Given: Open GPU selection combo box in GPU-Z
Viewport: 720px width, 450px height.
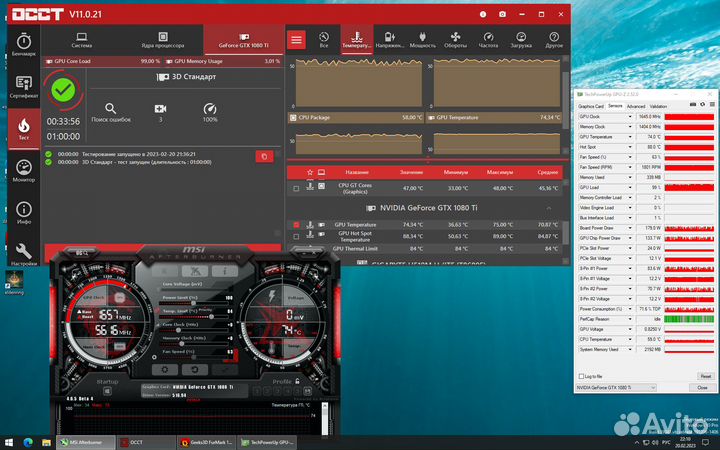Looking at the screenshot, I should point(616,388).
